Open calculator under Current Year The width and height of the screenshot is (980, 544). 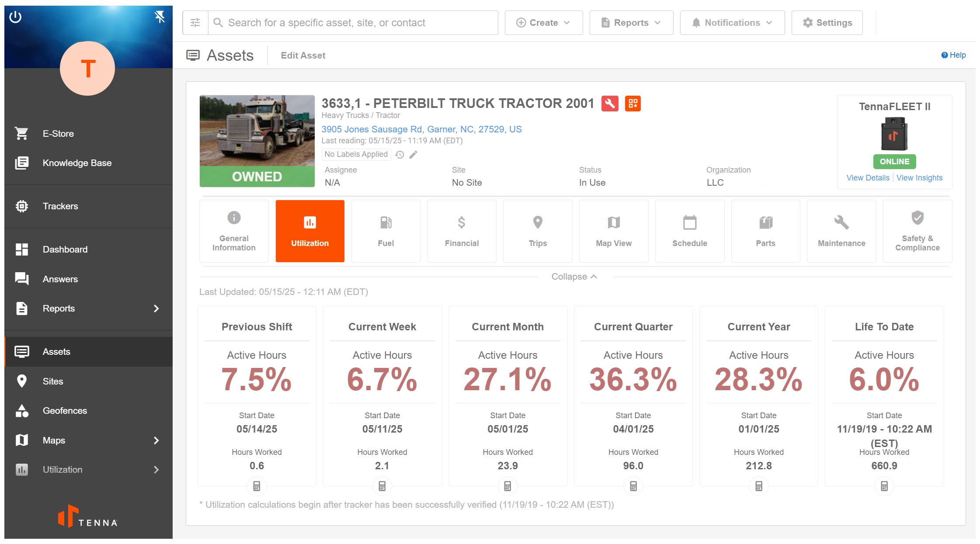coord(759,486)
